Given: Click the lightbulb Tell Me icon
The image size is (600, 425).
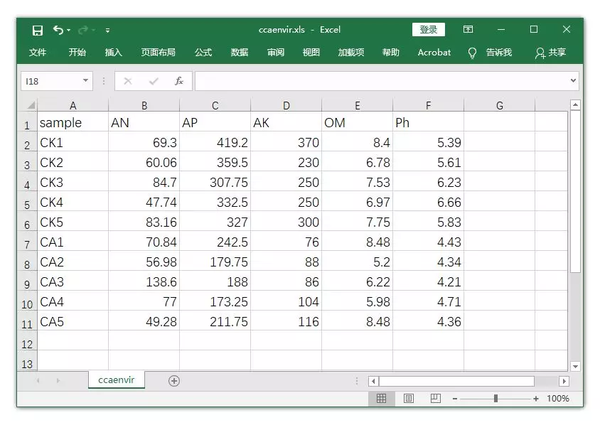Looking at the screenshot, I should (472, 53).
